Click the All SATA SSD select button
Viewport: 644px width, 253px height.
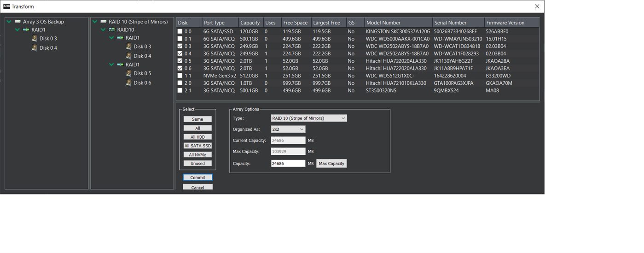pos(197,146)
